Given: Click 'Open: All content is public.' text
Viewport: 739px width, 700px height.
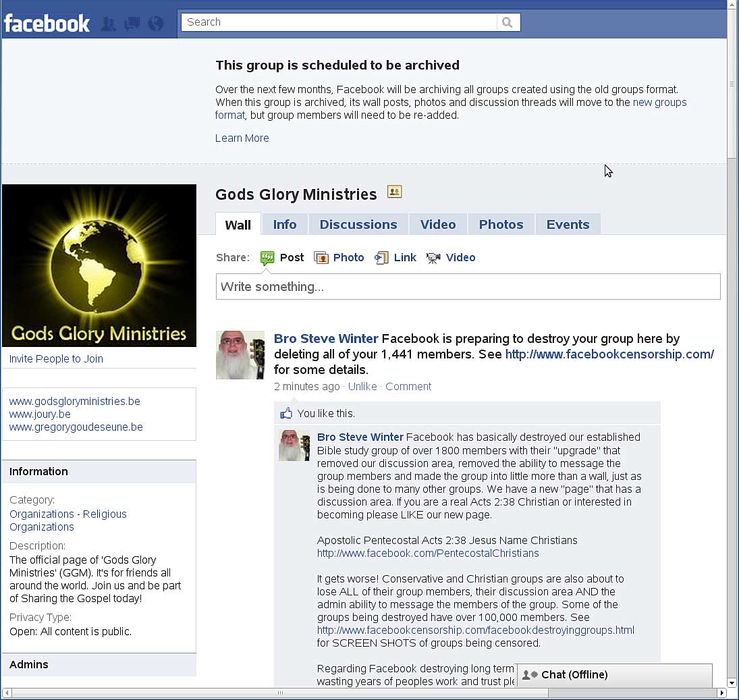Looking at the screenshot, I should [70, 632].
